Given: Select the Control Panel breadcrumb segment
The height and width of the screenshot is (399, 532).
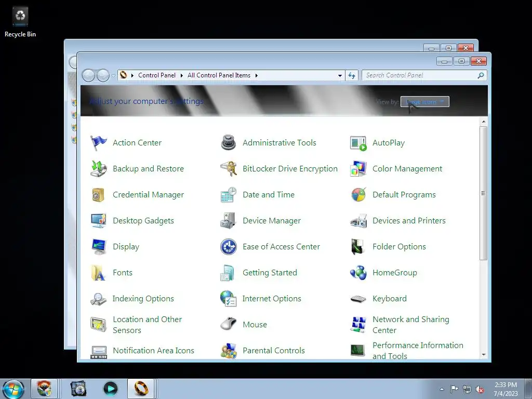Looking at the screenshot, I should (x=157, y=75).
